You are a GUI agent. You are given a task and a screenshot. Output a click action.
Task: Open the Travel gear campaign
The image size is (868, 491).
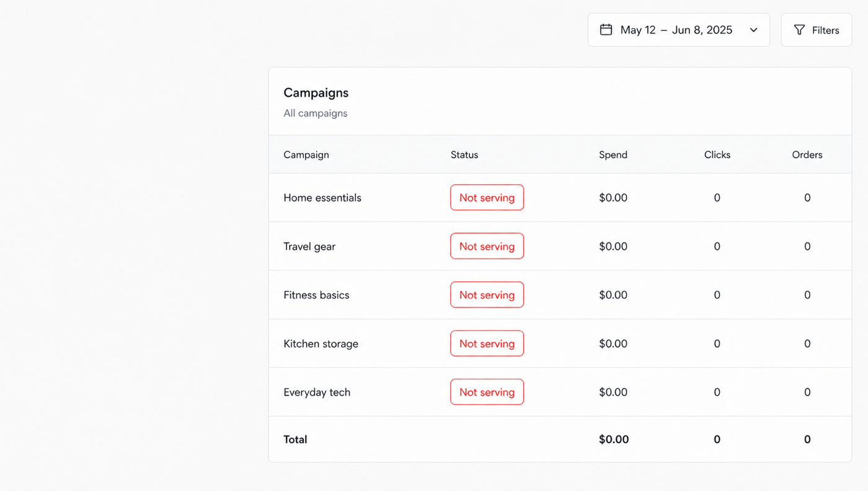pyautogui.click(x=309, y=247)
